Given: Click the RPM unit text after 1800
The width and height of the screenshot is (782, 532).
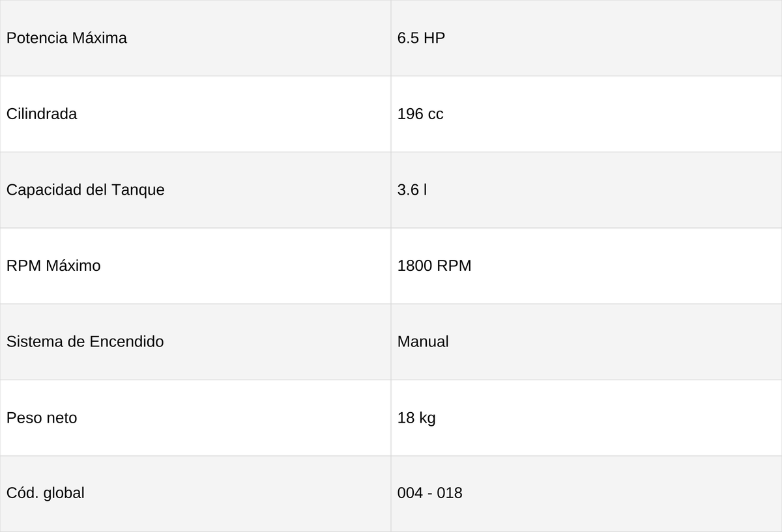Looking at the screenshot, I should click(x=454, y=266).
